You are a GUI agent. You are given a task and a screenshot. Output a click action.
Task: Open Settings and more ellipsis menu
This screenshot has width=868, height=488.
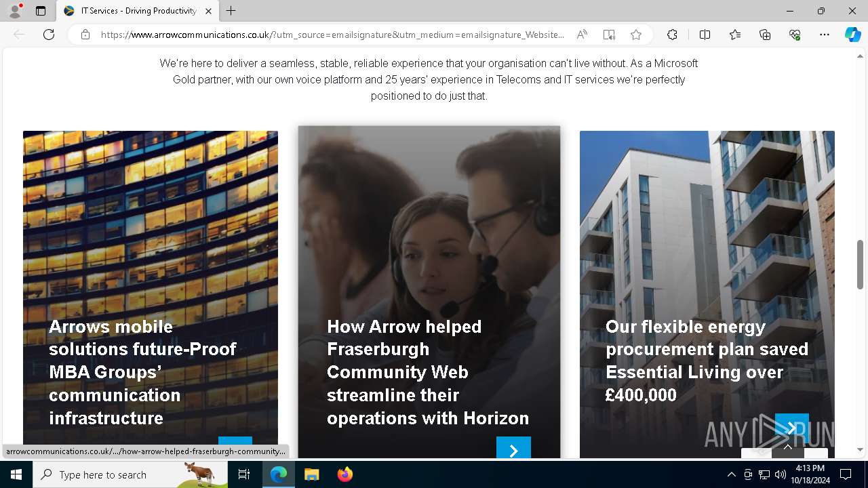[x=825, y=35]
